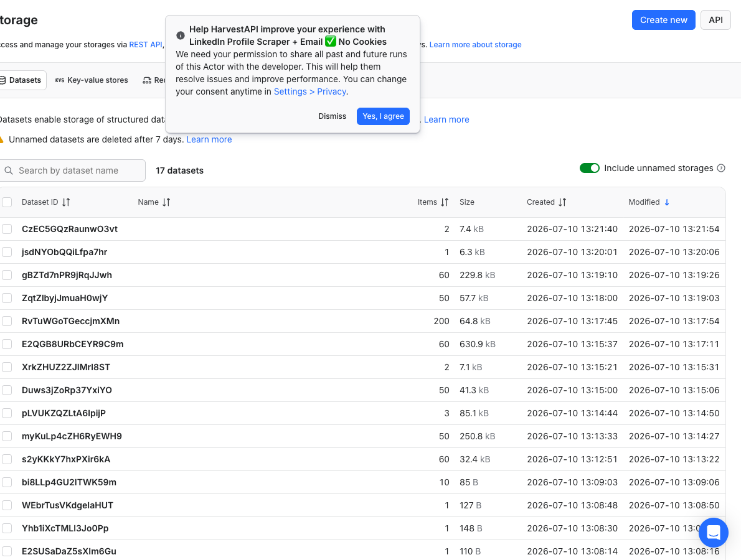Sort by Dataset ID arrows icon

click(66, 202)
